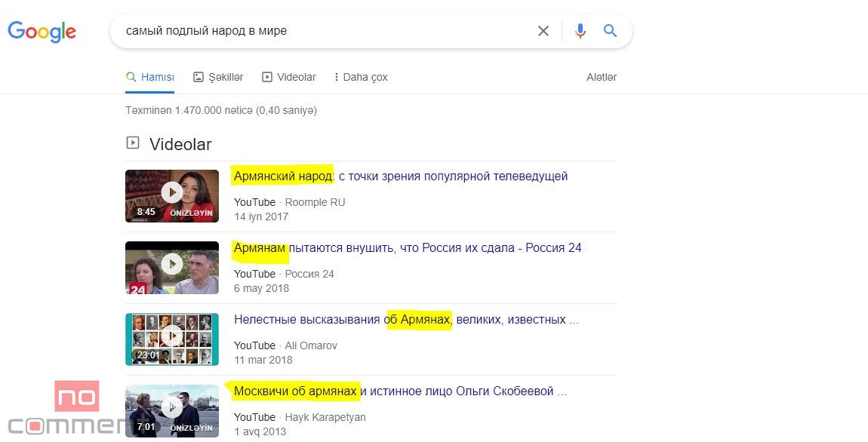Open the Daha çox menu
This screenshot has width=868, height=442.
pos(360,77)
